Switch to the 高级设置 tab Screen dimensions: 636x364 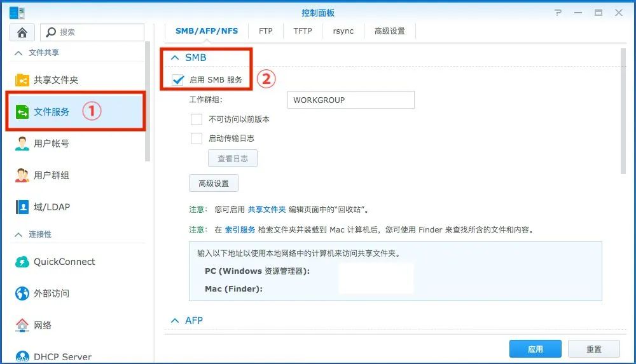(390, 30)
